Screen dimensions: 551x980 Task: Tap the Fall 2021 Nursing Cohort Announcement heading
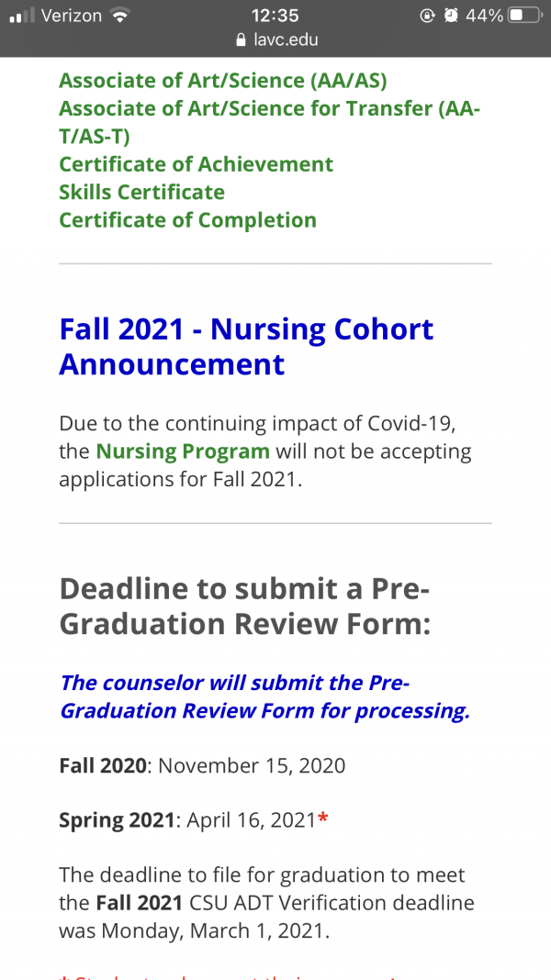point(246,347)
